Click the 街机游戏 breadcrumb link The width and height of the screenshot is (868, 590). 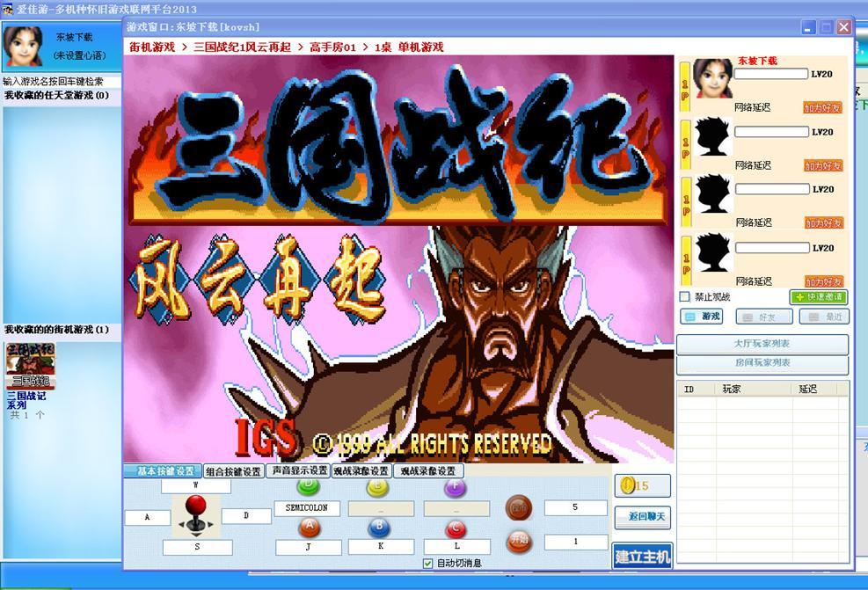click(152, 47)
